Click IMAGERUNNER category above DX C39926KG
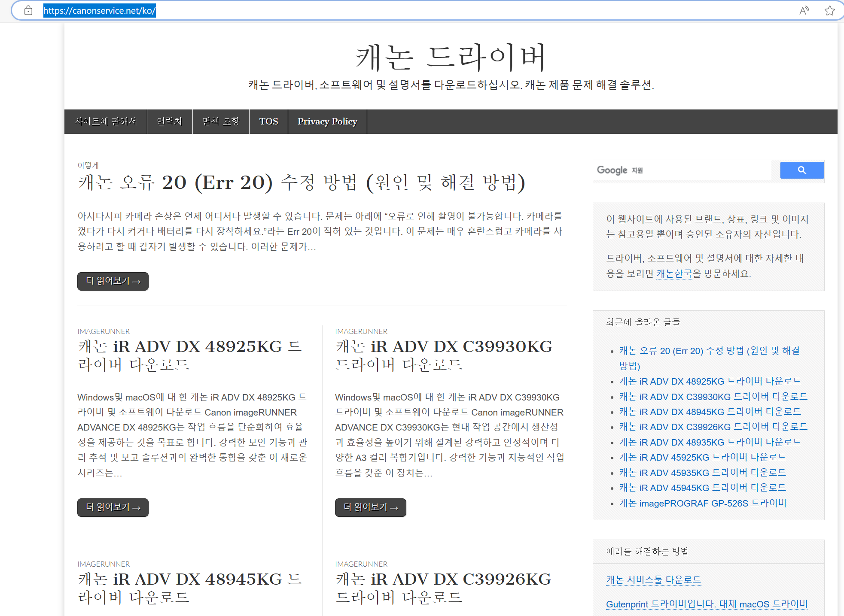 (361, 564)
